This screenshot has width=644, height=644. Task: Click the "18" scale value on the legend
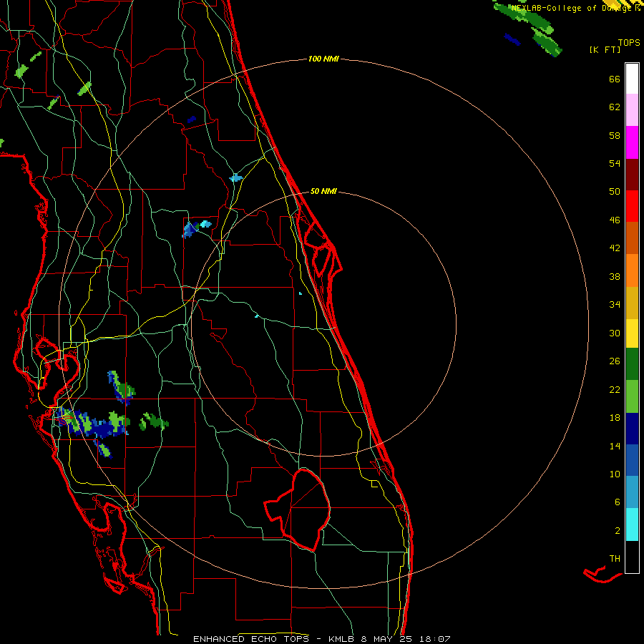(x=615, y=418)
